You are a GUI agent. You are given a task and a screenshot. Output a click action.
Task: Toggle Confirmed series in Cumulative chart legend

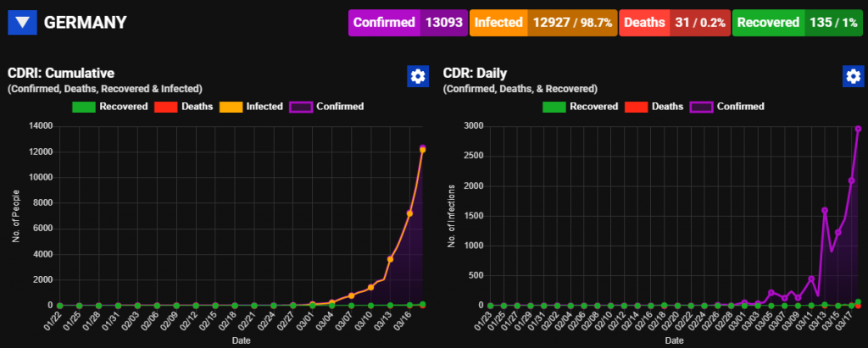326,106
